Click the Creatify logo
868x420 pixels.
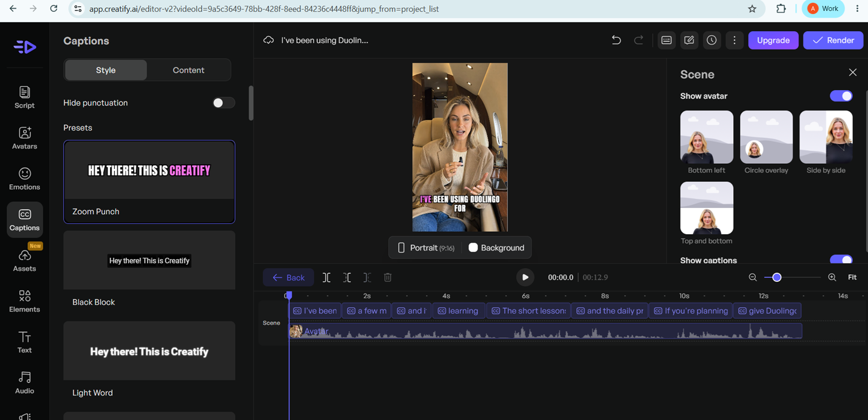click(x=25, y=47)
